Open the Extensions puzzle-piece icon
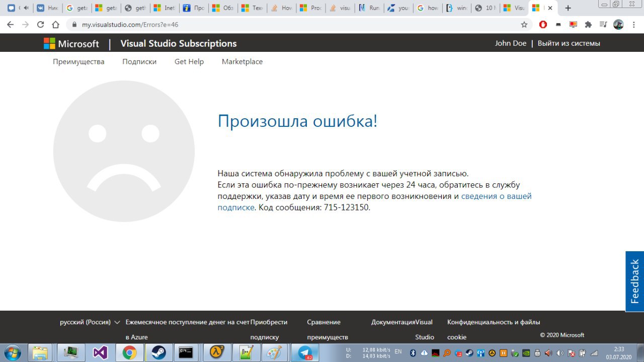 click(588, 25)
